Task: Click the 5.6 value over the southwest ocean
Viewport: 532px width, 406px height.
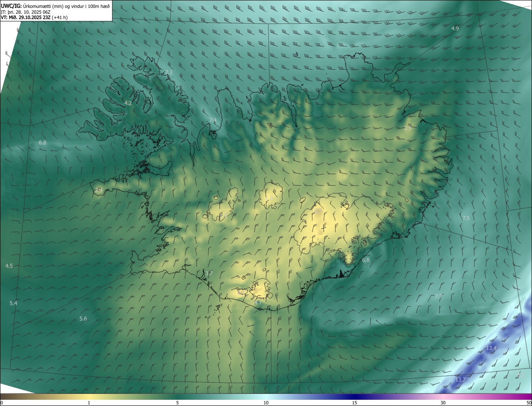Action: pos(84,319)
